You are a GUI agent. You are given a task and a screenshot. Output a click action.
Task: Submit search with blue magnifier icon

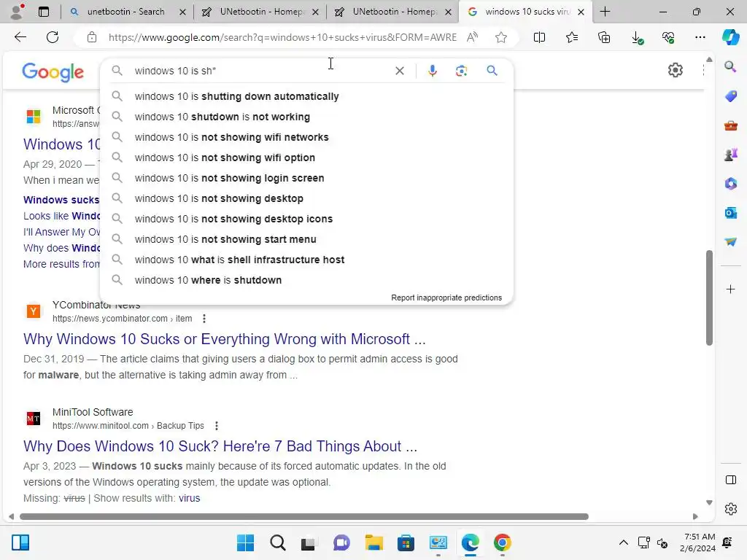tap(492, 71)
